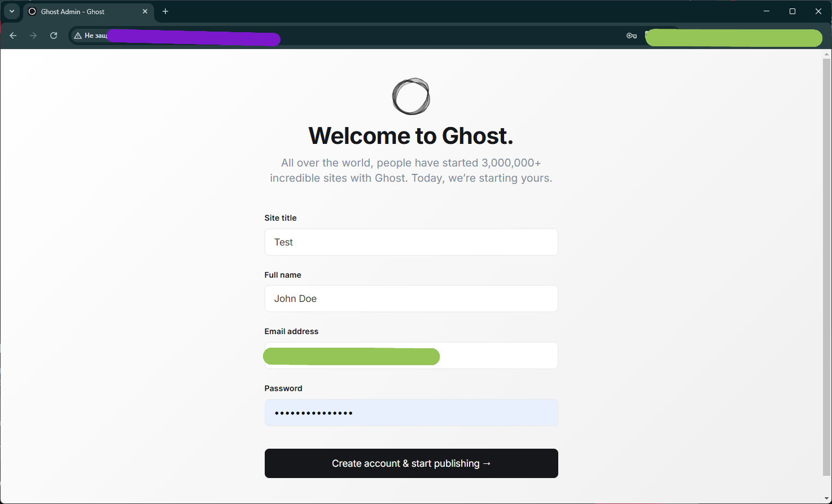Image resolution: width=832 pixels, height=504 pixels.
Task: Click the Full name label
Action: click(283, 275)
